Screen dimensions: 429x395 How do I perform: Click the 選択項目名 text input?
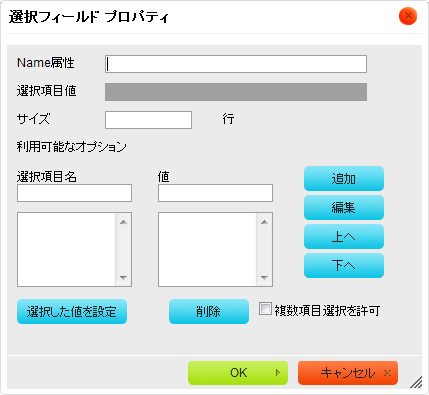[x=74, y=193]
